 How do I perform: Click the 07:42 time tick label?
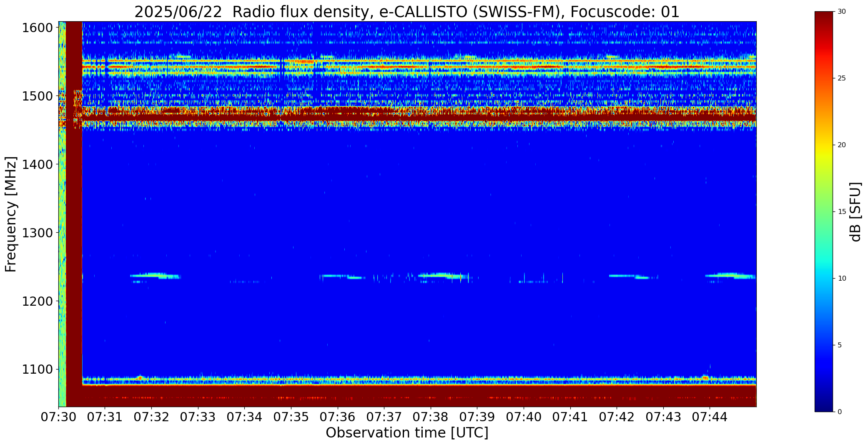click(617, 417)
